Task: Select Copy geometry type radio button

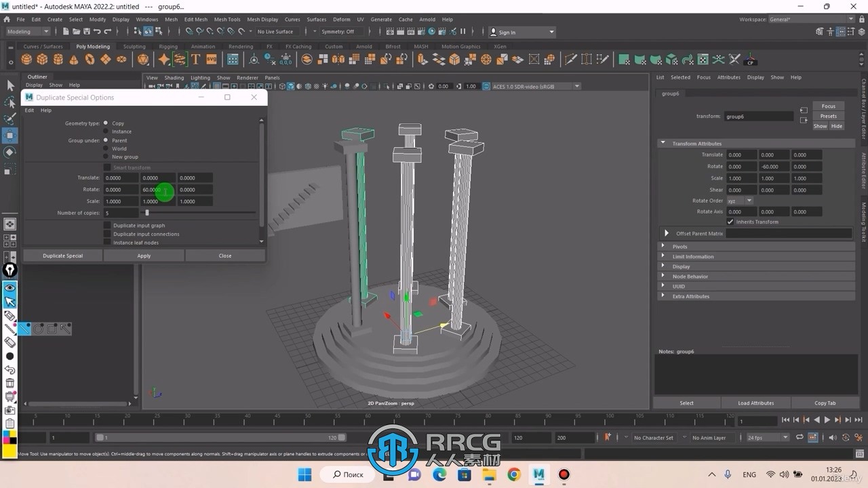Action: [x=106, y=123]
